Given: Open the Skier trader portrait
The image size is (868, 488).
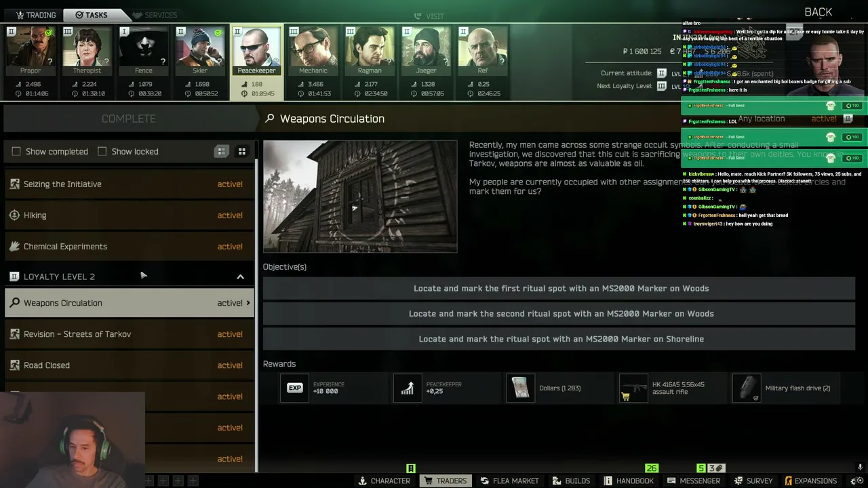Looking at the screenshot, I should coord(200,51).
